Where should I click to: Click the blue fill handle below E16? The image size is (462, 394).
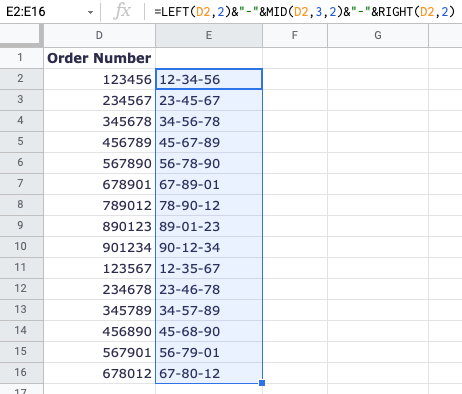click(262, 383)
